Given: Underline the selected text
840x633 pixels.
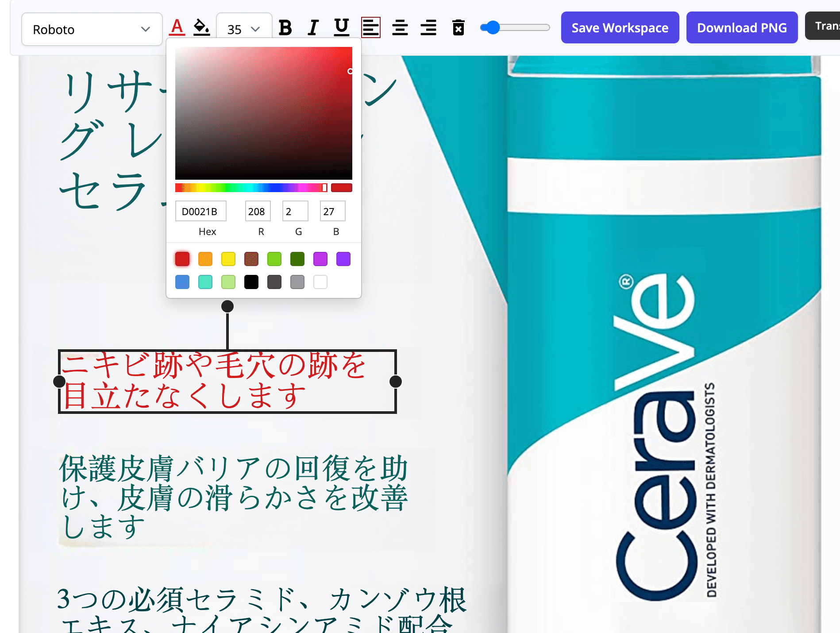Looking at the screenshot, I should click(x=341, y=27).
